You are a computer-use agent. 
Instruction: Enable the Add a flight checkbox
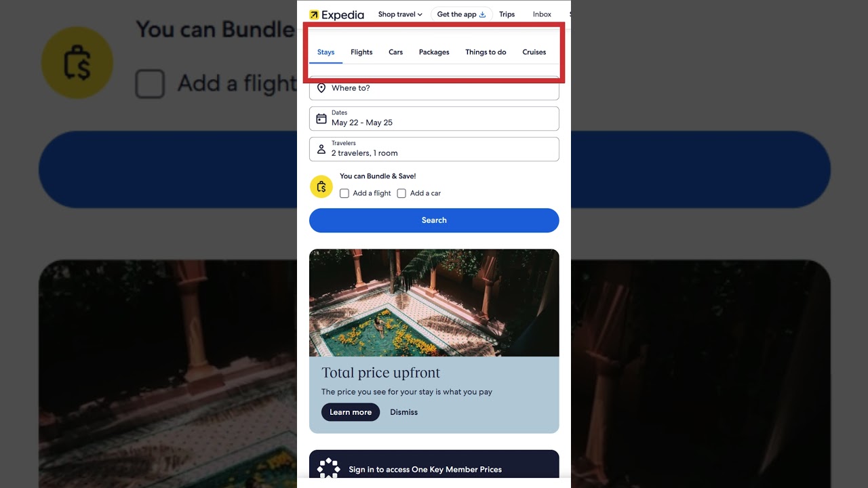[344, 193]
